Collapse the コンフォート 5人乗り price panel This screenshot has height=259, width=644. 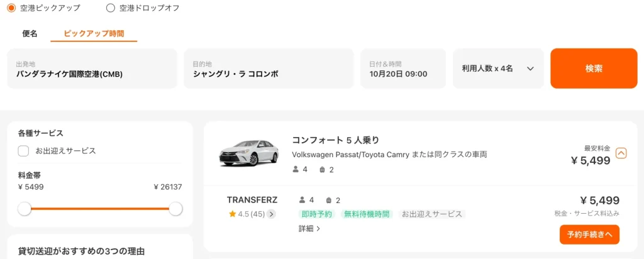(x=621, y=153)
